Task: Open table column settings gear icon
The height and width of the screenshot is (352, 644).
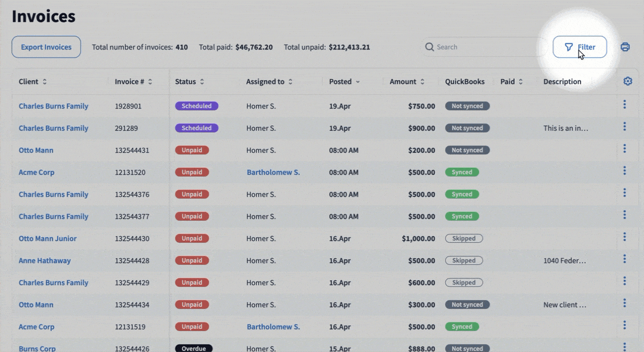Action: pyautogui.click(x=627, y=81)
